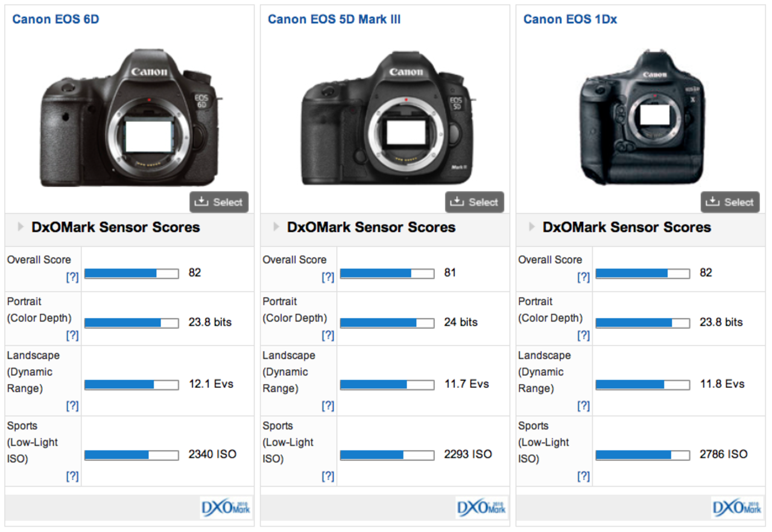Image resolution: width=772 pixels, height=532 pixels.
Task: Click the 5D Mark III Portrait color depth bar
Action: click(x=387, y=323)
